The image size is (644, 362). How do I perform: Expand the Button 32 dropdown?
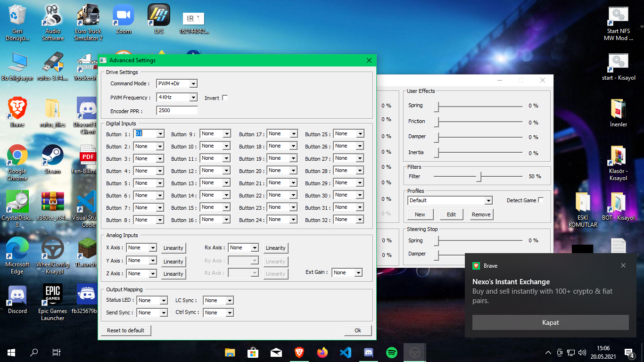tap(360, 220)
